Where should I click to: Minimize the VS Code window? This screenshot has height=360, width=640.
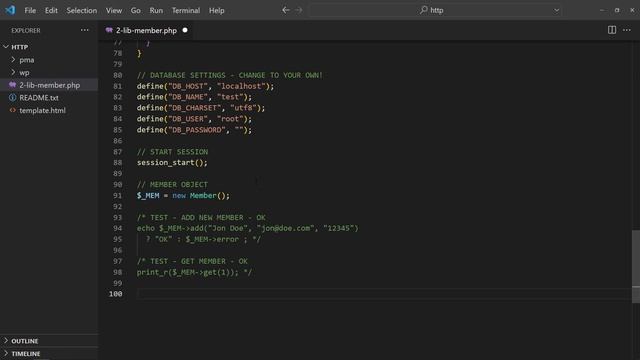tap(602, 10)
